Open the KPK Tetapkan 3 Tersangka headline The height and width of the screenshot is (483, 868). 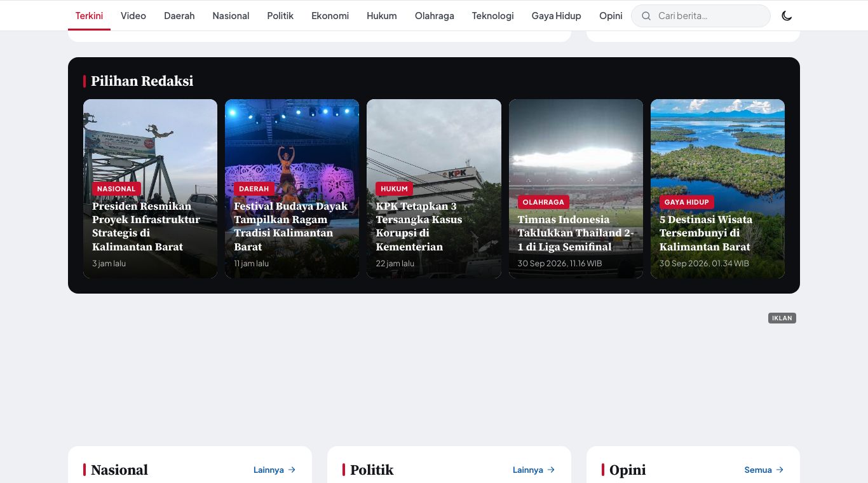(x=419, y=226)
